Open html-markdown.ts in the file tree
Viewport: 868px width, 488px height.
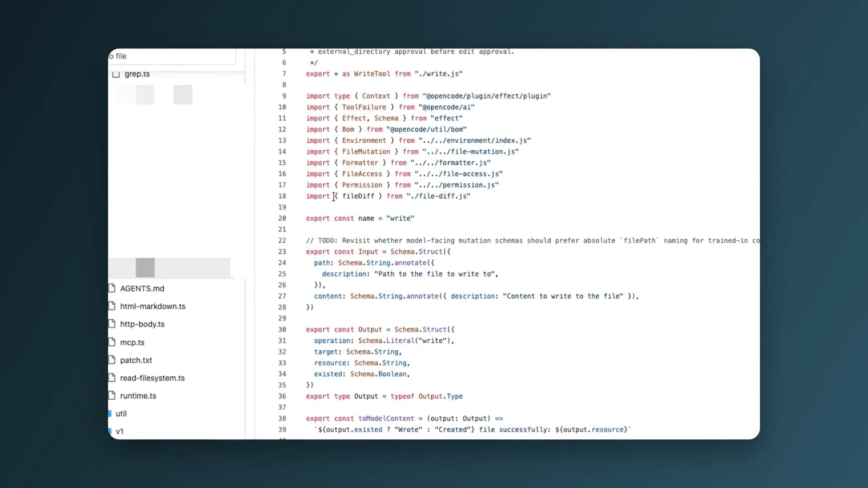pyautogui.click(x=153, y=306)
